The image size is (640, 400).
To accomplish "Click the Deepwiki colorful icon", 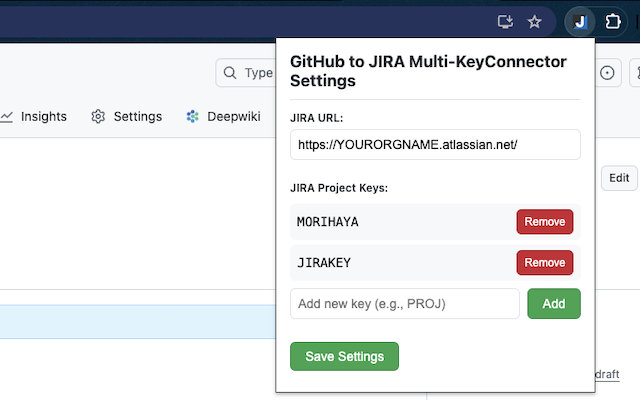I will coord(193,117).
